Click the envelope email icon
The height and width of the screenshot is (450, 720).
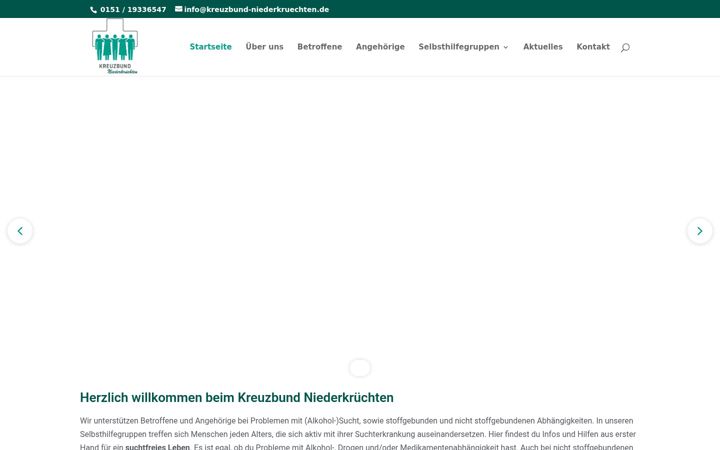pos(179,9)
